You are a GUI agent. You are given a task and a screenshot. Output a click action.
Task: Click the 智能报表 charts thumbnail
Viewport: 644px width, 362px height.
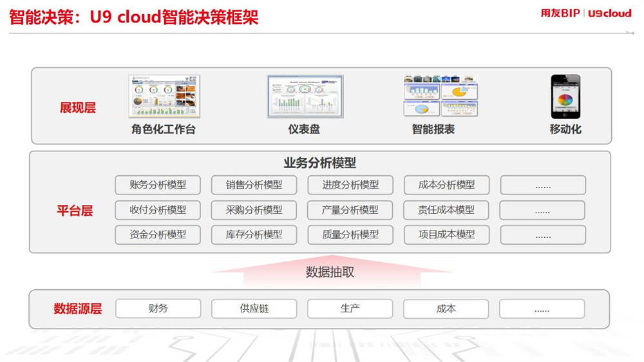[x=440, y=96]
